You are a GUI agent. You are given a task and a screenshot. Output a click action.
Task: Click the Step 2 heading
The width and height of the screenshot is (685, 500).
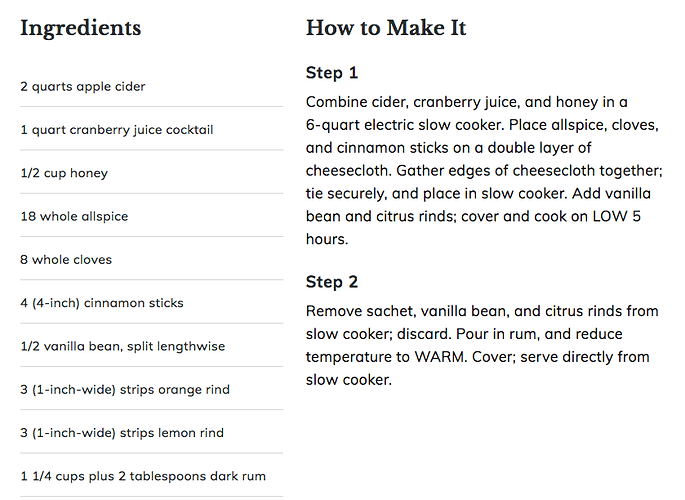(332, 282)
